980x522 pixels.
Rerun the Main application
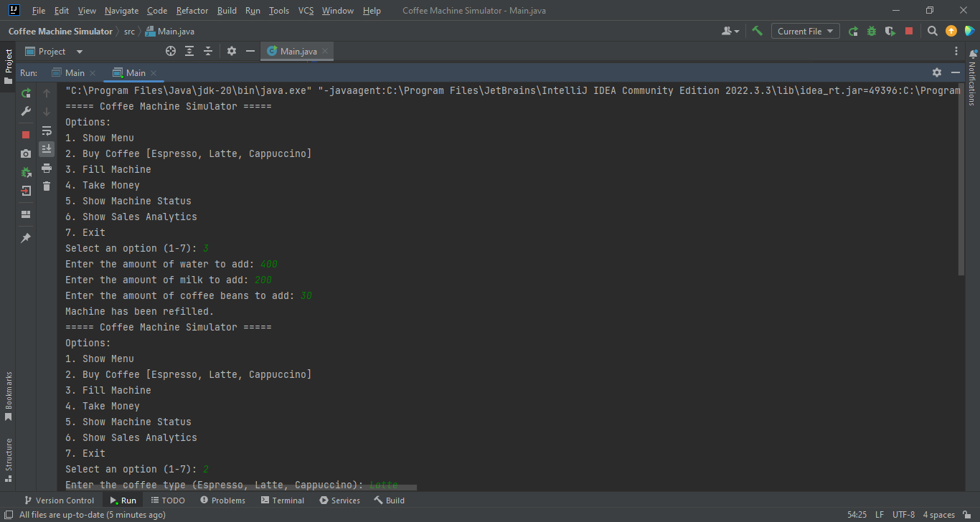tap(25, 92)
